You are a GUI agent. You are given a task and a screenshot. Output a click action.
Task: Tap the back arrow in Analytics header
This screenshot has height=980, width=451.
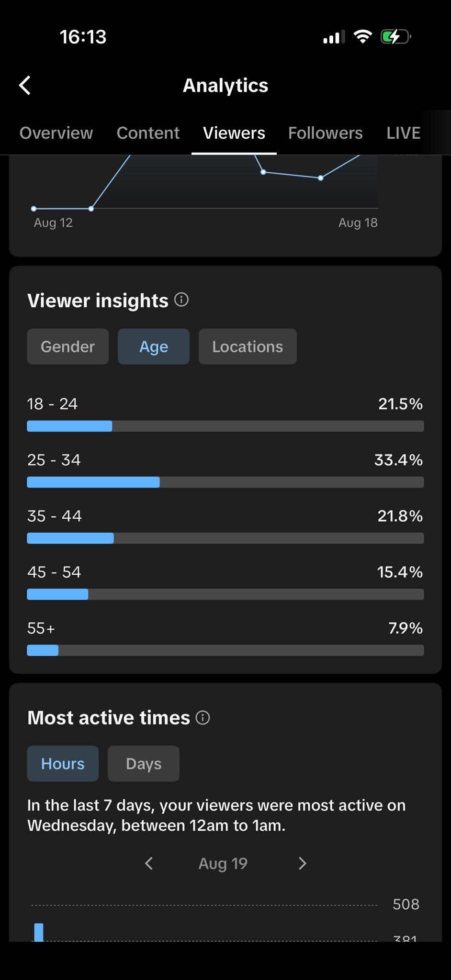pos(25,86)
